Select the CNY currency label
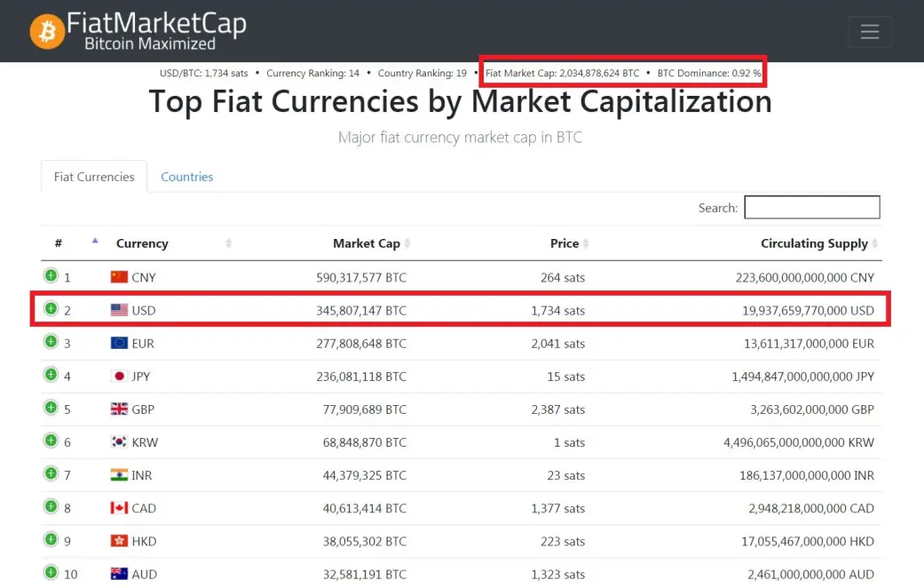This screenshot has height=588, width=924. coord(144,277)
